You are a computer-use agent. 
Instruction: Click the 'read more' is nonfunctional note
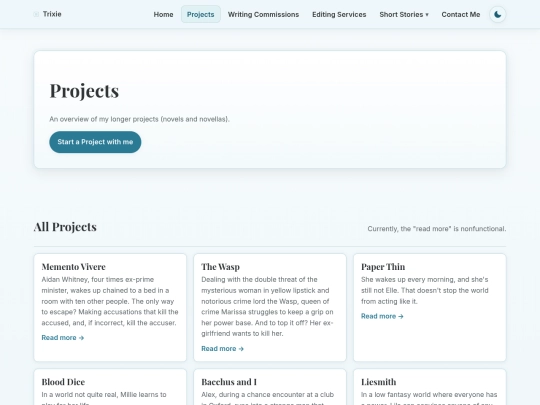tap(437, 229)
